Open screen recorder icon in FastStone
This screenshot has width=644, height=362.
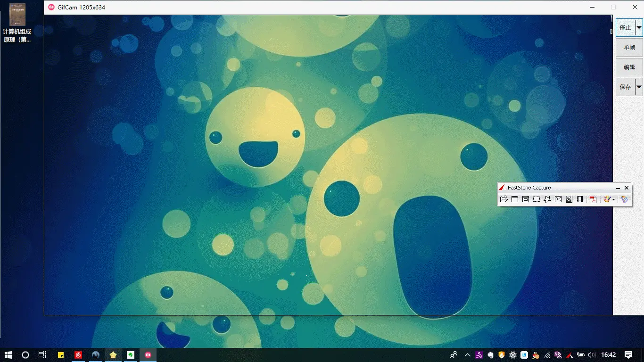[580, 199]
